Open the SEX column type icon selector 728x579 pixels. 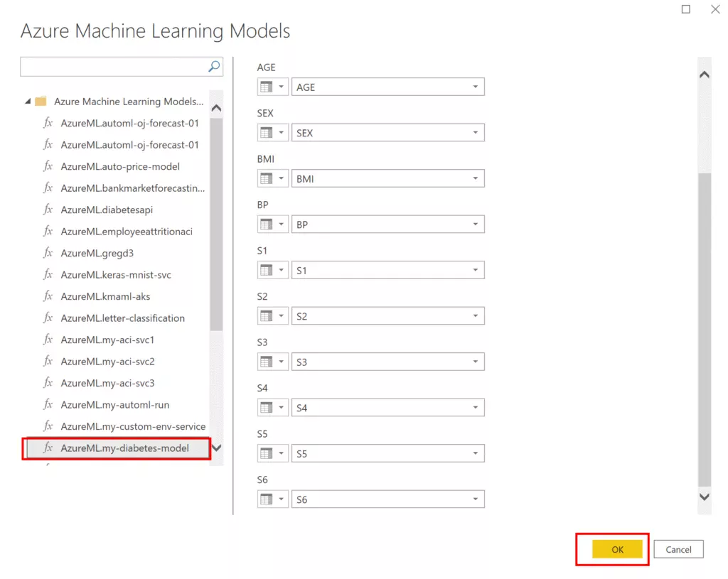[x=272, y=133]
